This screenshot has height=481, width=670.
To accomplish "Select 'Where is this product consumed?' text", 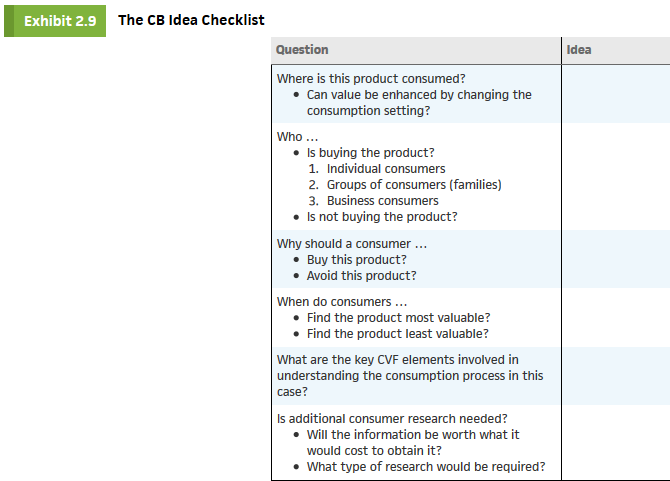I will [x=371, y=79].
